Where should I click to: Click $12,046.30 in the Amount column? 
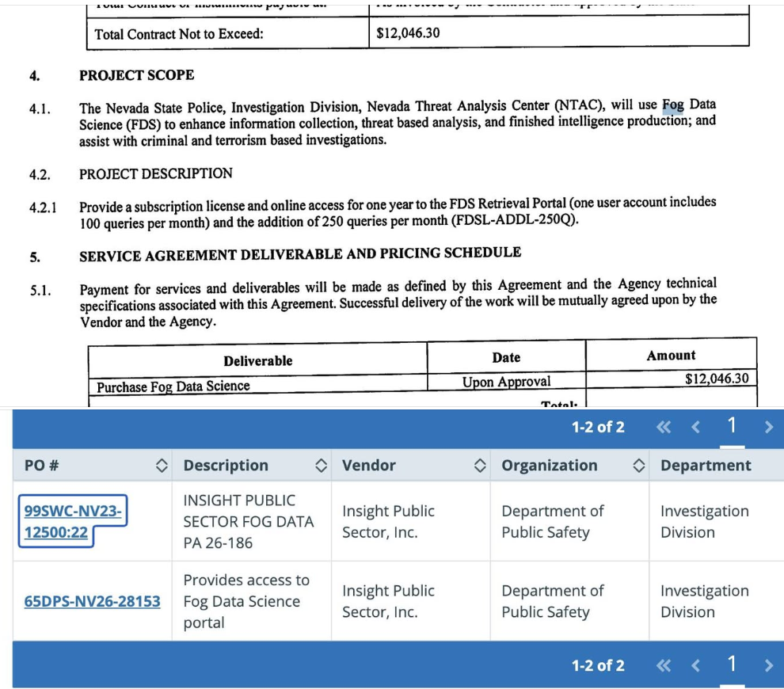pos(717,379)
